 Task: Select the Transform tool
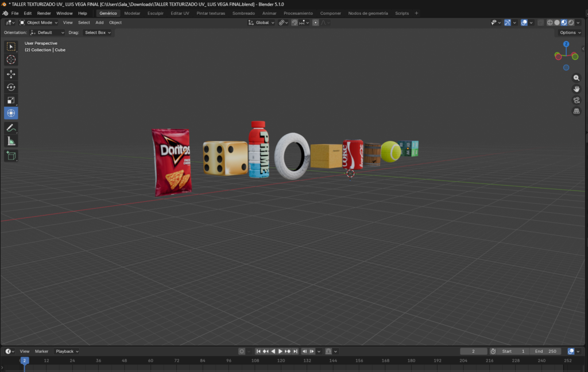[11, 113]
